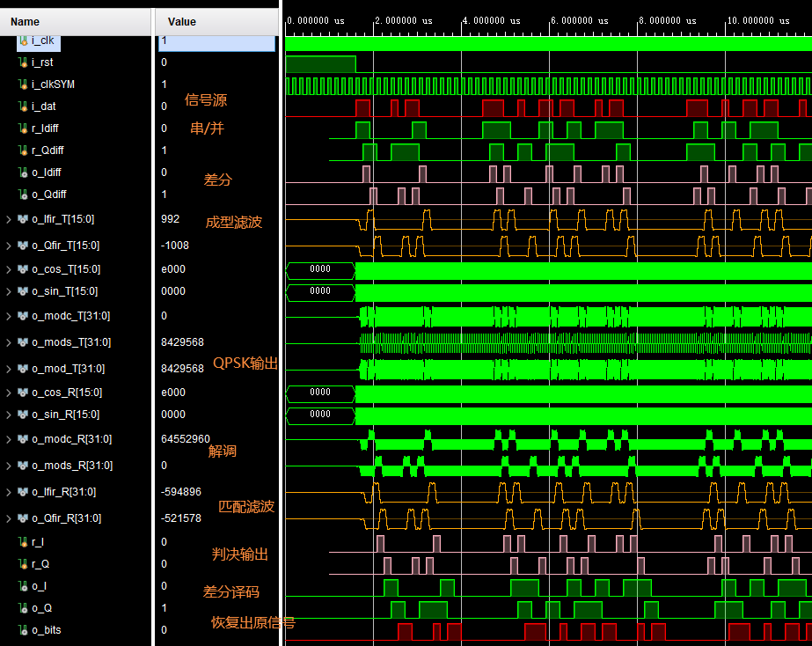Screen dimensions: 812x646
Task: Click the o_mod_T bus icon
Action: point(23,369)
